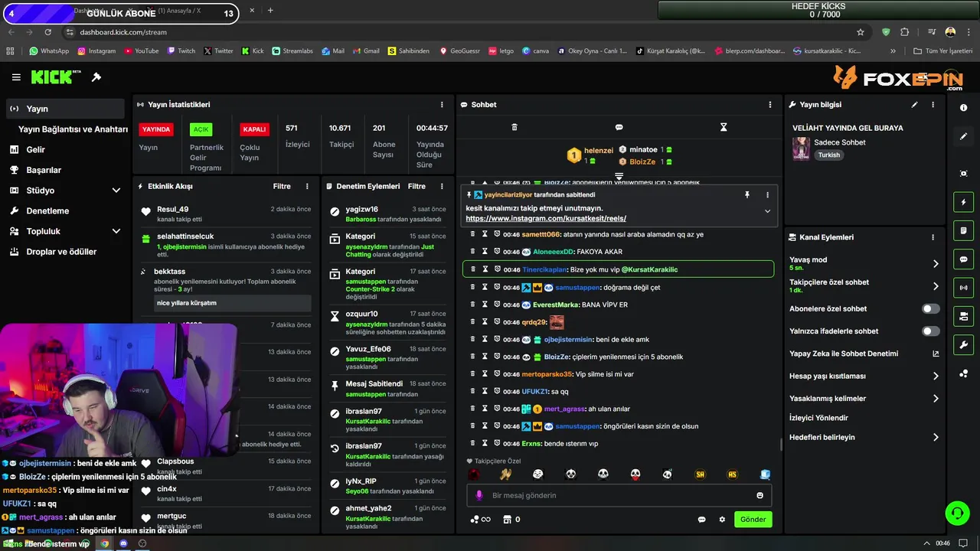Click hourglass icon at top of chat
980x551 pixels.
724,127
